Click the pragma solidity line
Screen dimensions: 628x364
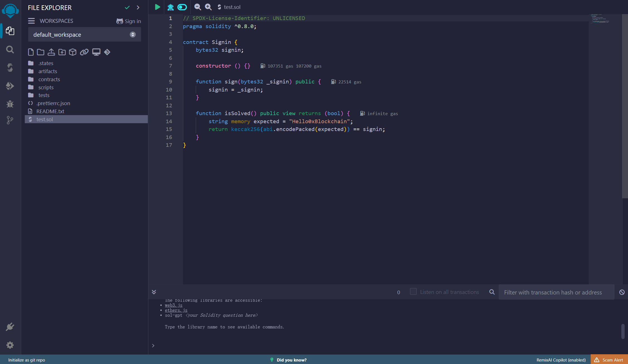pyautogui.click(x=220, y=26)
